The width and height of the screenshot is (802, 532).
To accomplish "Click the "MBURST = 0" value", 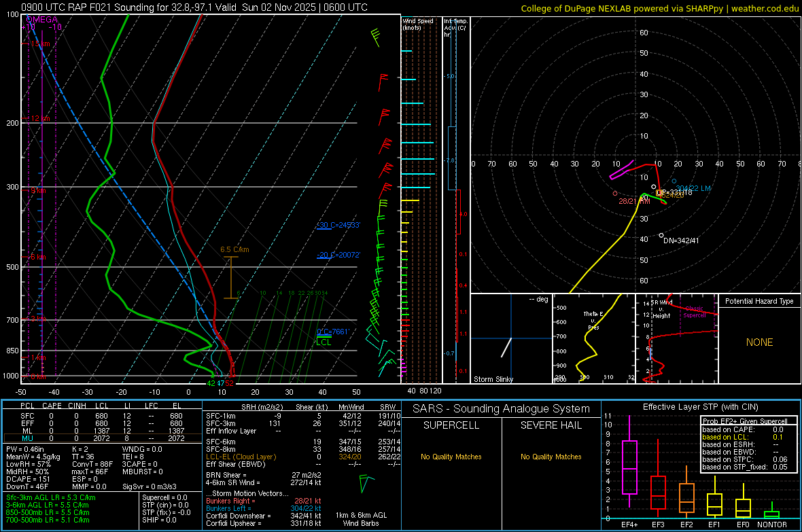I will [143, 472].
